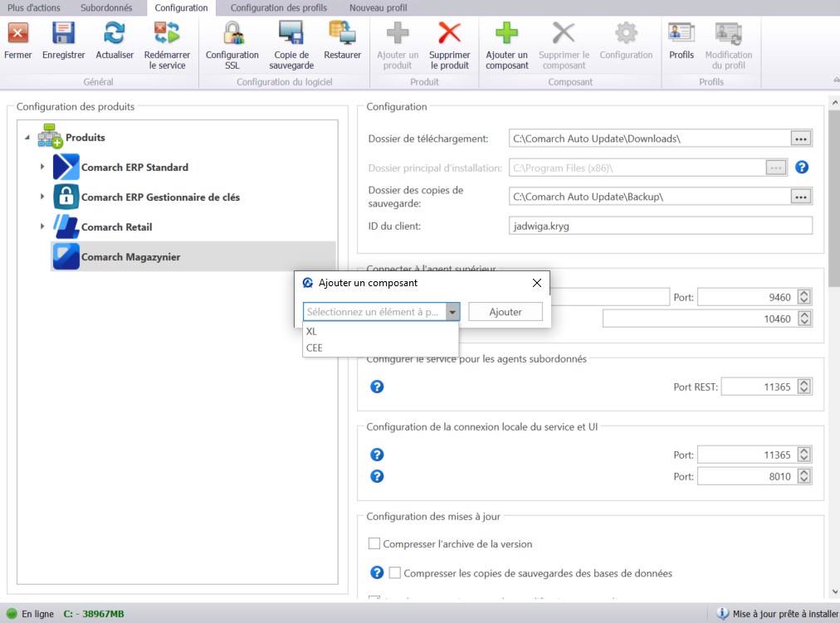
Task: Expand Comarch ERP Gestionnaire de clés node
Action: pos(42,197)
